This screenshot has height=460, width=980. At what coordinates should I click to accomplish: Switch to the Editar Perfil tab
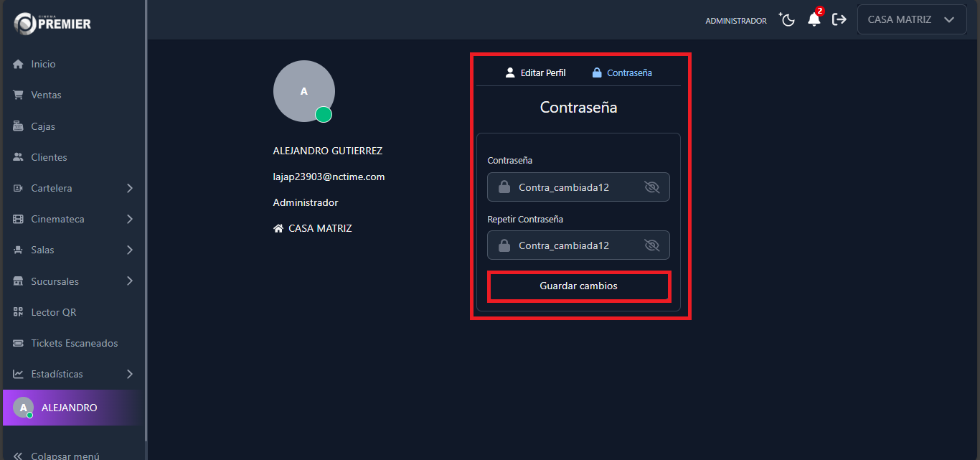click(x=535, y=72)
